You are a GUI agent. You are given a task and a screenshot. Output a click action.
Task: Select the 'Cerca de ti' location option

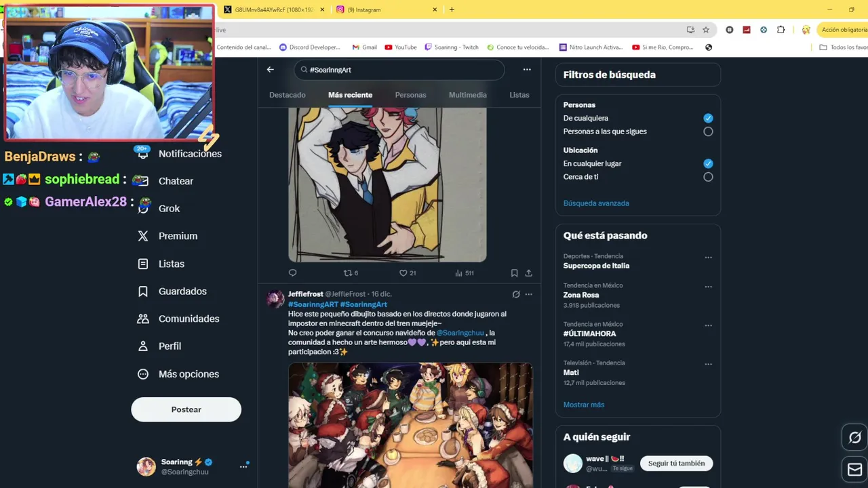[x=708, y=177]
